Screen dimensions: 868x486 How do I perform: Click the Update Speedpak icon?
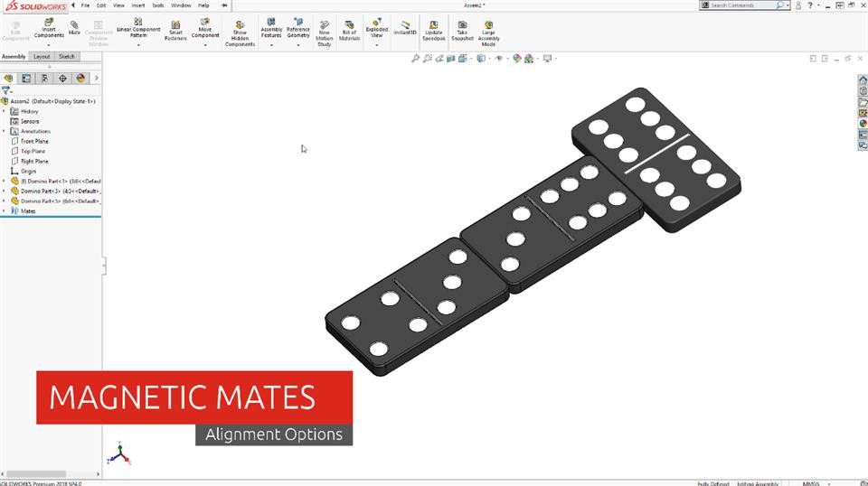point(435,31)
